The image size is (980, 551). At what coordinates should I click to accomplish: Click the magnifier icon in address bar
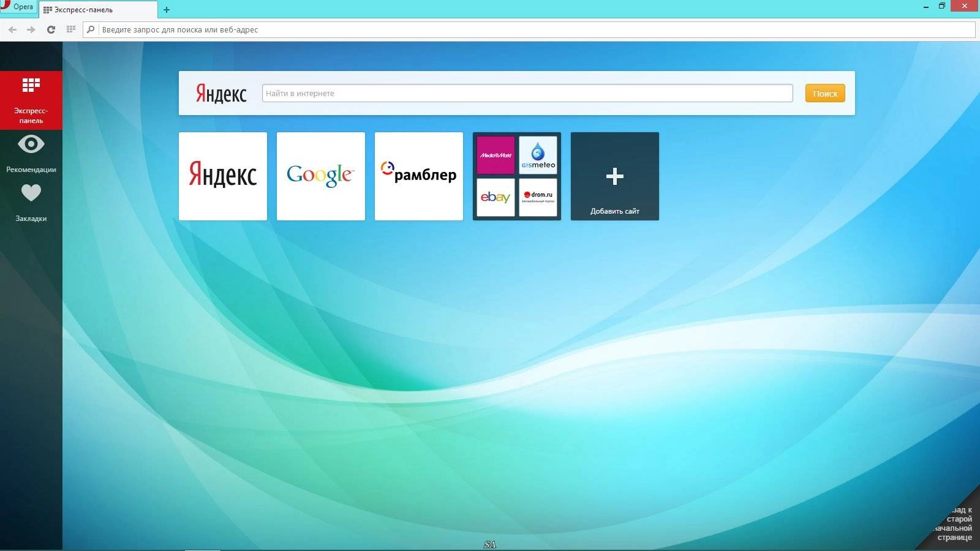point(91,29)
